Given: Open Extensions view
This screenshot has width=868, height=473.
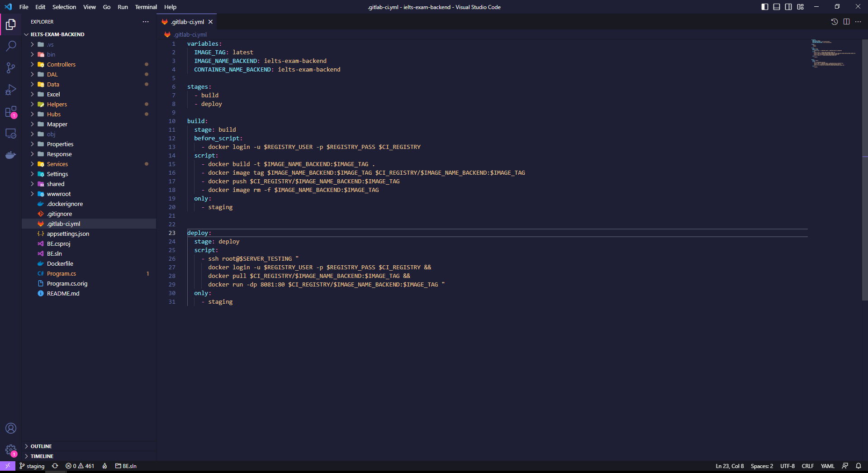Looking at the screenshot, I should 11,112.
